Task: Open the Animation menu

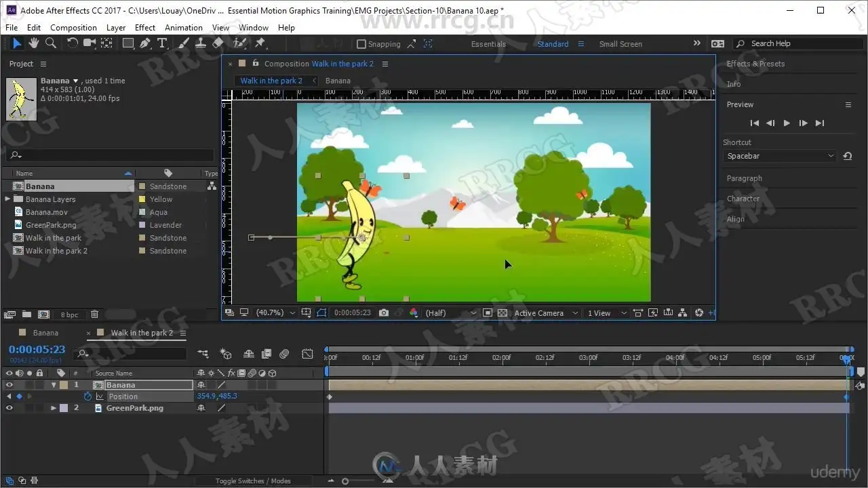Action: click(x=184, y=28)
